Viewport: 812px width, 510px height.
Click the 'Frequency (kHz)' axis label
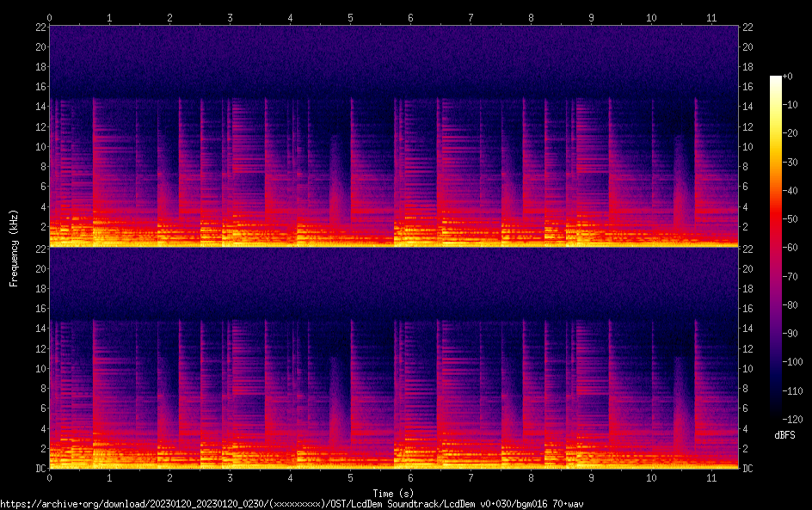[x=14, y=247]
